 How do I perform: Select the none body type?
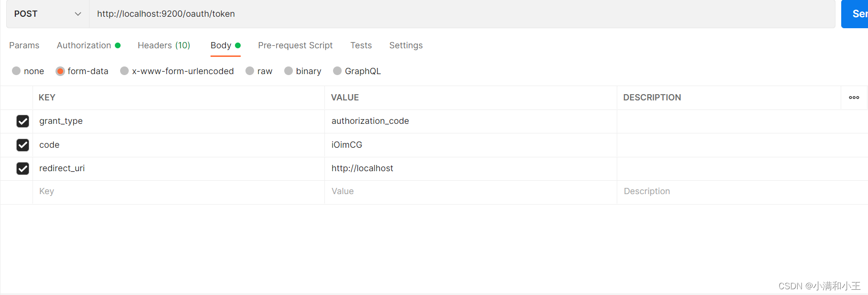pyautogui.click(x=16, y=71)
